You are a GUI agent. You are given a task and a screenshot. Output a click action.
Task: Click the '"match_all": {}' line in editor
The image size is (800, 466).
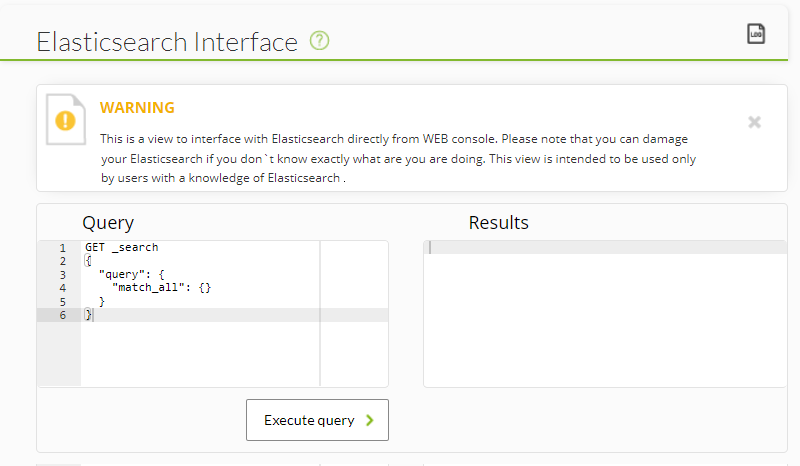[161, 288]
